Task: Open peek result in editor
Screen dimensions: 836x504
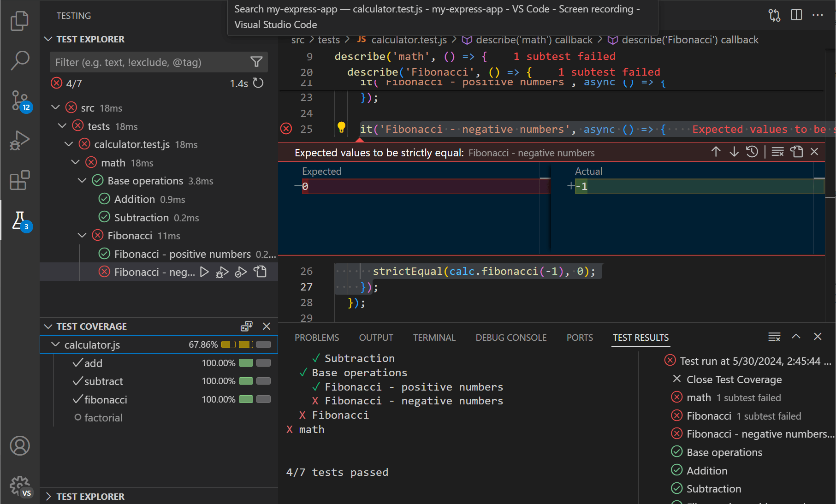Action: point(796,152)
